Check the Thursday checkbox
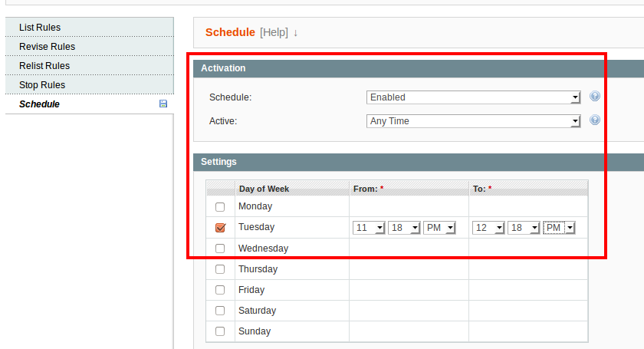 (221, 269)
